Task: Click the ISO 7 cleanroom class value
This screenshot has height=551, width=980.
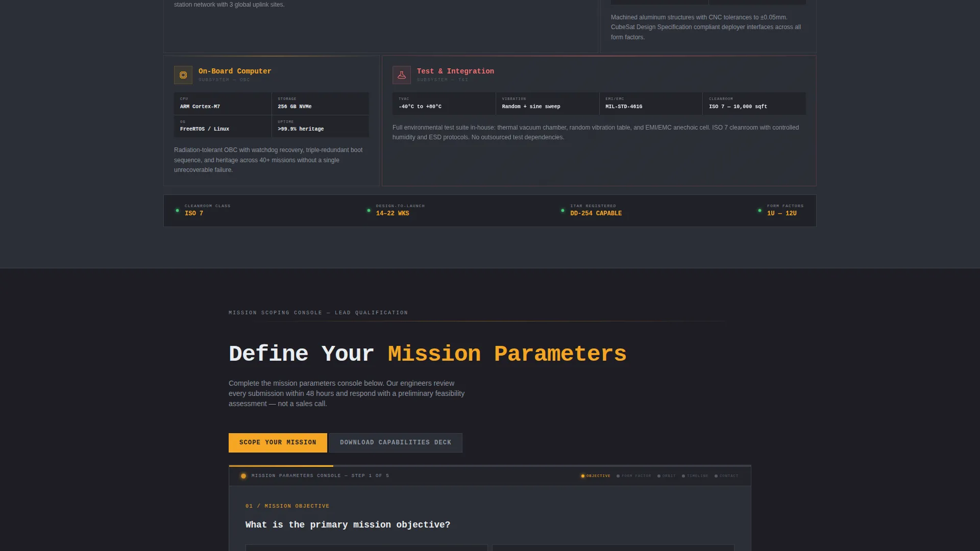Action: click(194, 214)
